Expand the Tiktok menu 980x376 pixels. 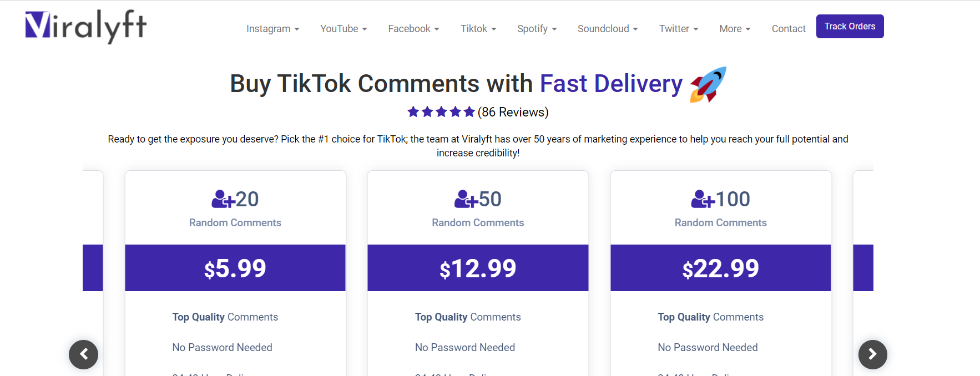(x=478, y=29)
